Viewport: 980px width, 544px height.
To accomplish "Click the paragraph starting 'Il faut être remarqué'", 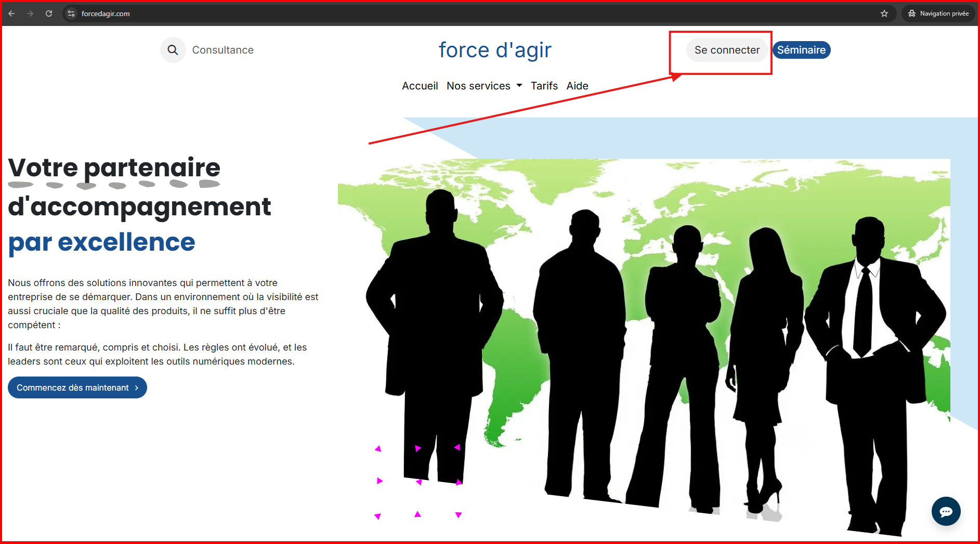I will [x=158, y=354].
